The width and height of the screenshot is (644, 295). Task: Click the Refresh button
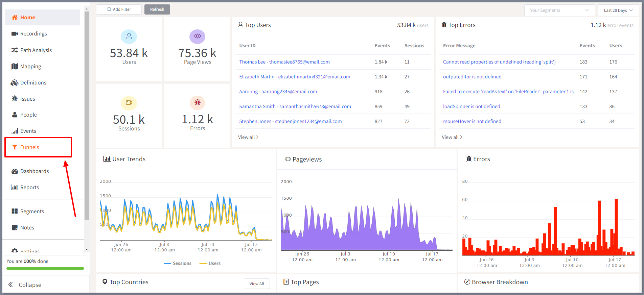pyautogui.click(x=157, y=9)
